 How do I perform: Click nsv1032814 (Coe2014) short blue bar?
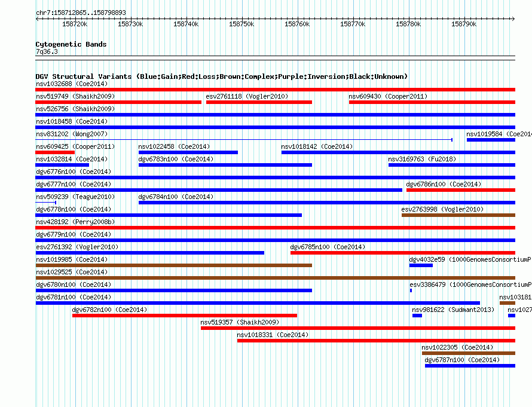tap(62, 165)
